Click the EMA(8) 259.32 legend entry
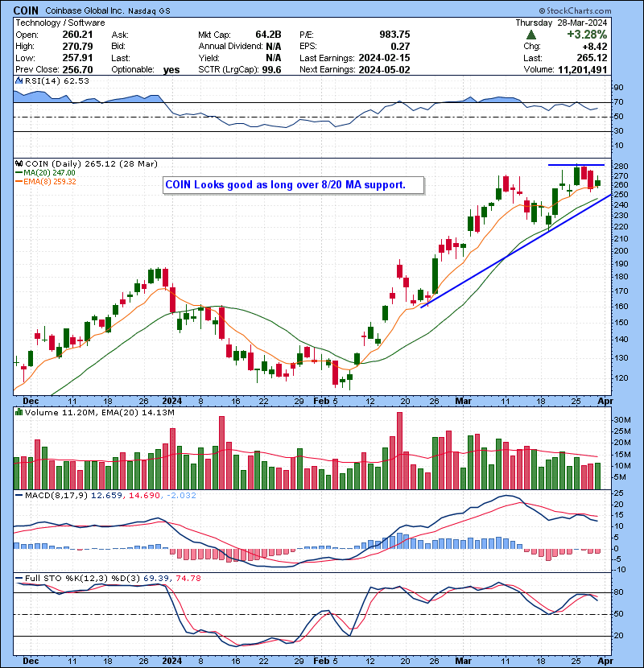 pos(46,181)
